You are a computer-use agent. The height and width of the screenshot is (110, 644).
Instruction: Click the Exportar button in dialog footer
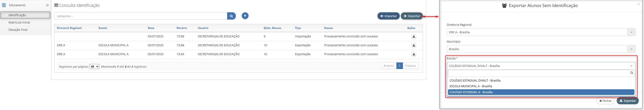point(627,101)
